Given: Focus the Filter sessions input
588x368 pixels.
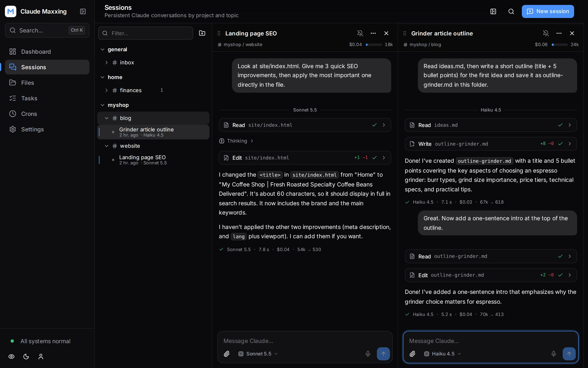Looking at the screenshot, I should [x=145, y=33].
